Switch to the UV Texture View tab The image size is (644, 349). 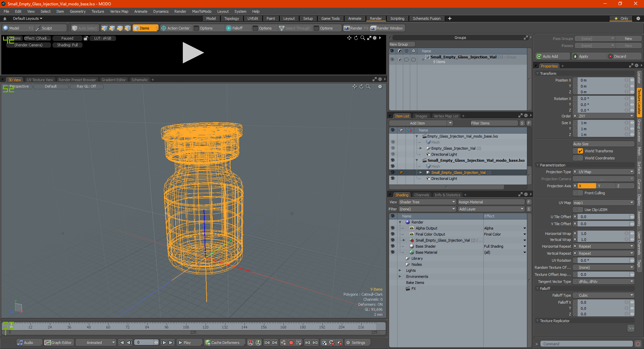pos(40,80)
